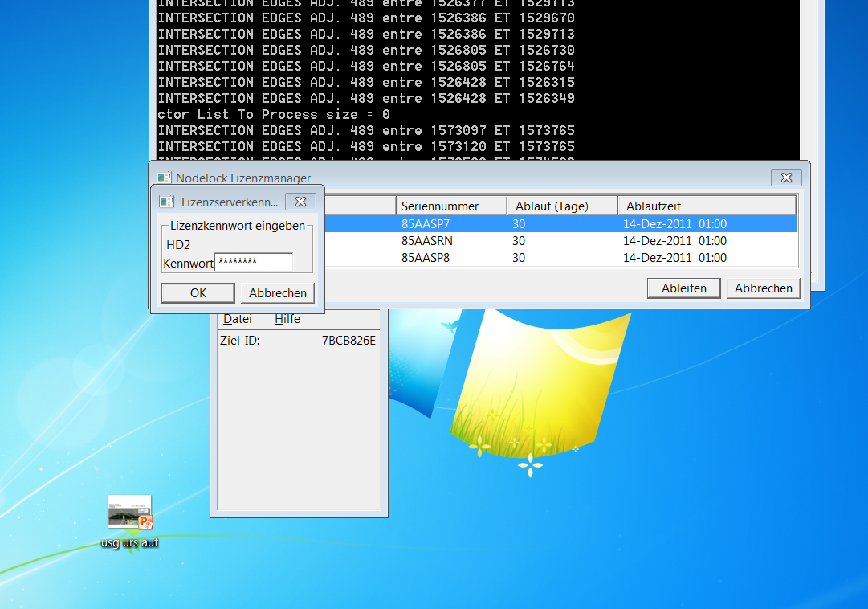The width and height of the screenshot is (868, 609).
Task: Sort by Seriennummer column header
Action: point(452,206)
